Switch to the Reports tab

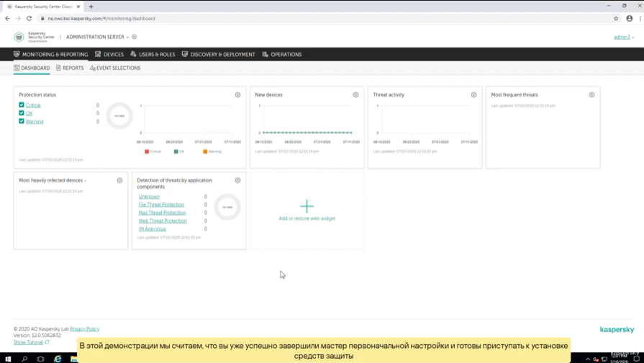(x=70, y=68)
